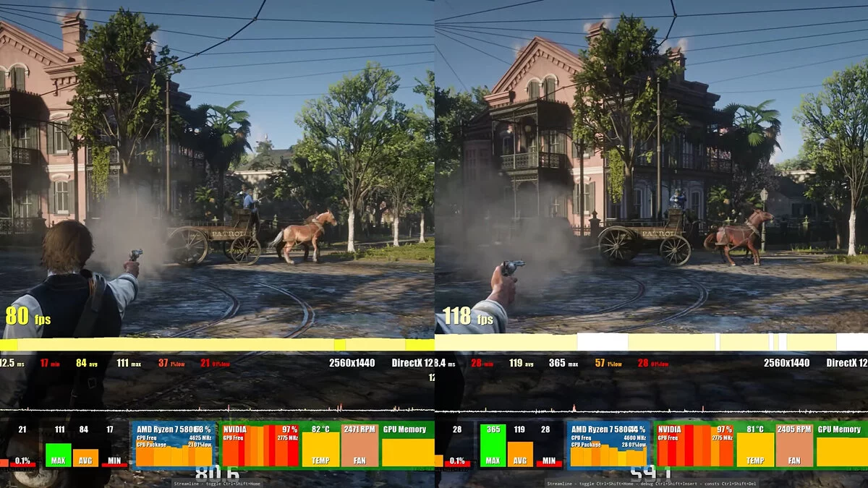Click the 82 °C TEMP tile

pos(320,445)
